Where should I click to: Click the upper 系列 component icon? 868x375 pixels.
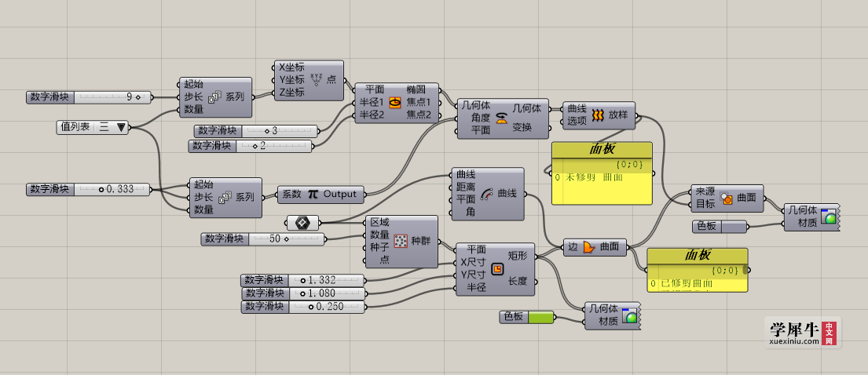pos(214,97)
